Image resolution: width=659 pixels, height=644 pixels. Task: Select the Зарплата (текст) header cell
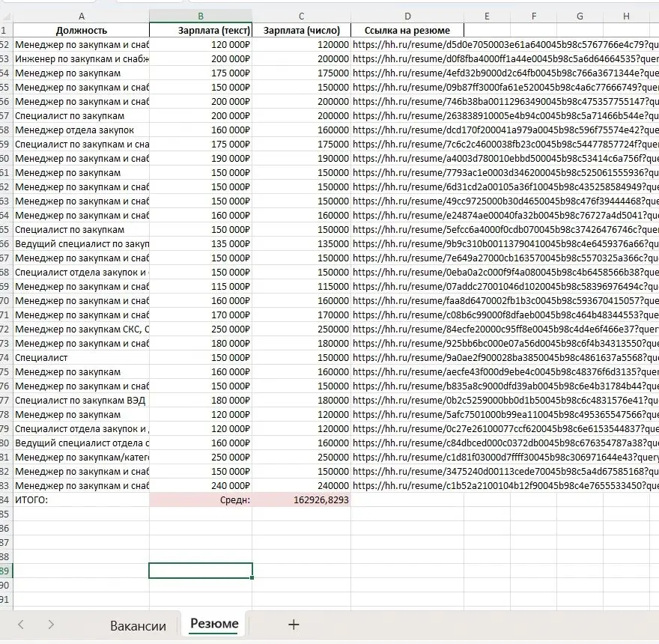coord(201,30)
